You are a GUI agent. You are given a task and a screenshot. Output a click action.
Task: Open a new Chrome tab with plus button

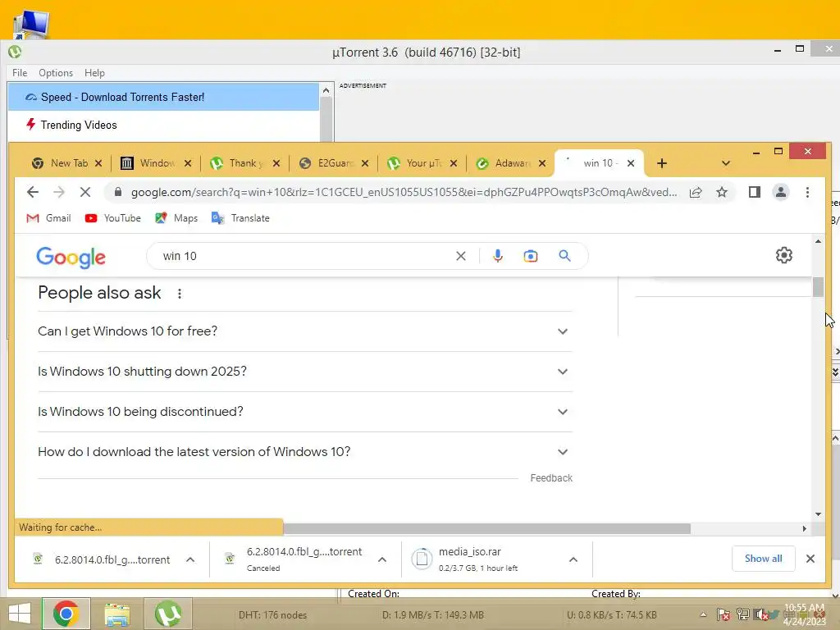[662, 163]
